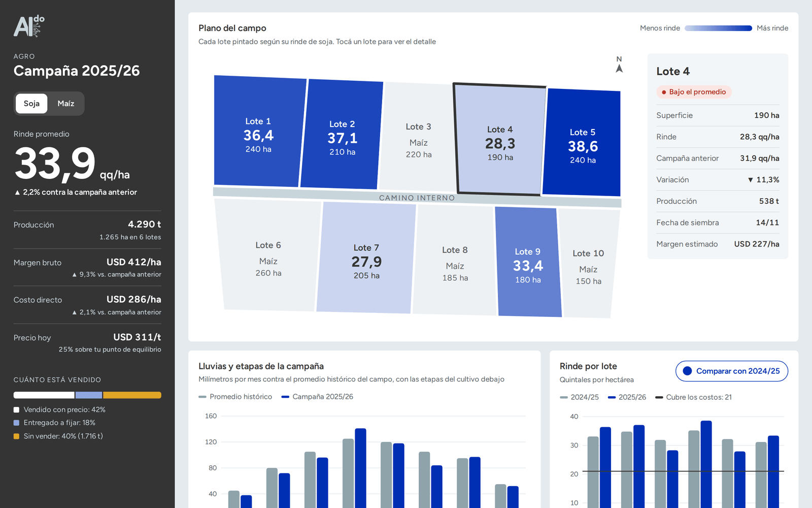The width and height of the screenshot is (812, 508).
Task: Click the Promedio histórico legend entry
Action: click(235, 397)
